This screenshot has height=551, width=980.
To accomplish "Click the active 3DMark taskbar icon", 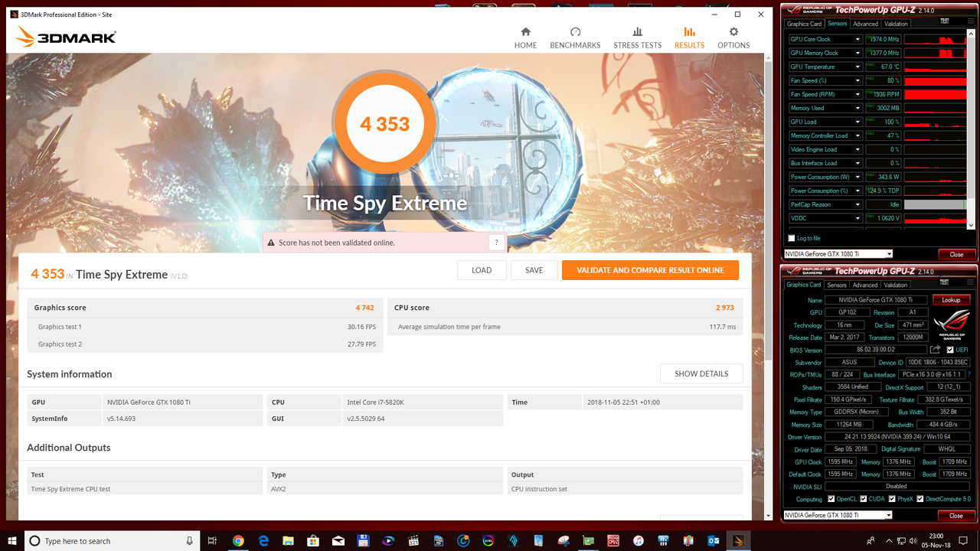I will pos(738,540).
